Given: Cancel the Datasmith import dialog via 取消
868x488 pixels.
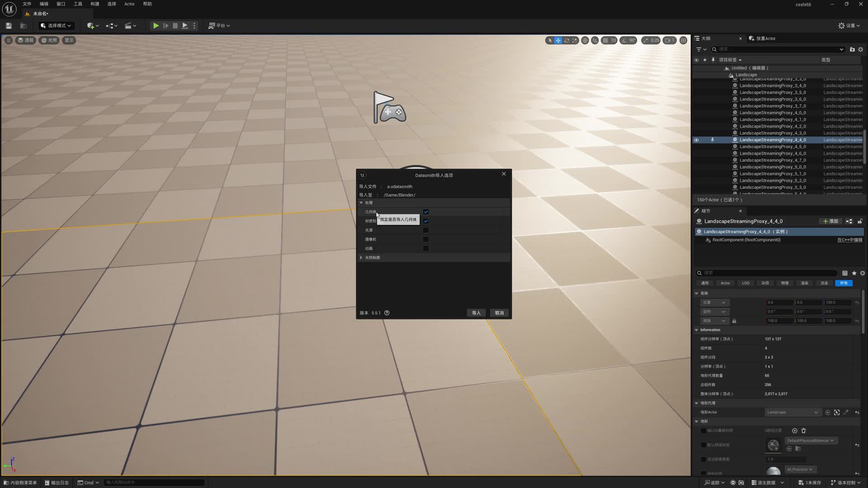Looking at the screenshot, I should tap(499, 312).
